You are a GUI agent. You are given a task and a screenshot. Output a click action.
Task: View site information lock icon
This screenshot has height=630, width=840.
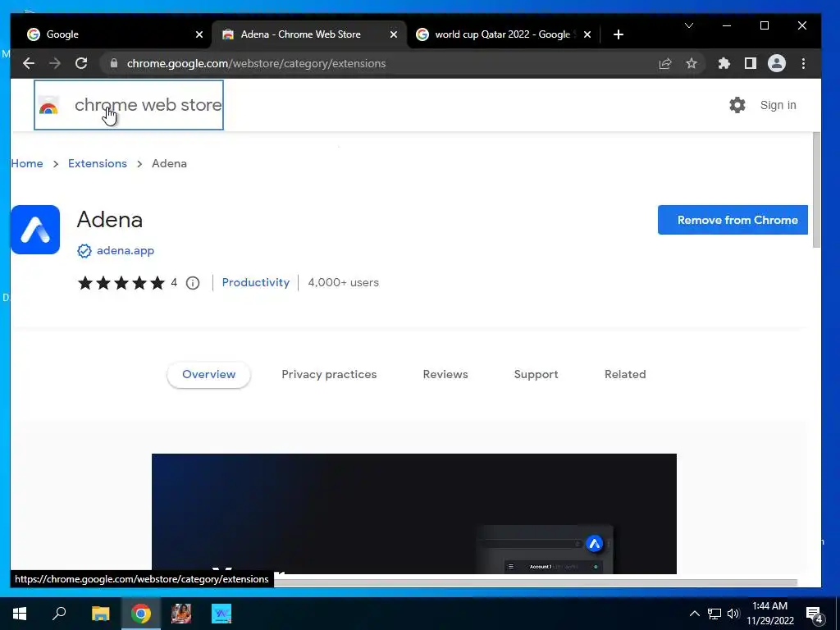113,63
